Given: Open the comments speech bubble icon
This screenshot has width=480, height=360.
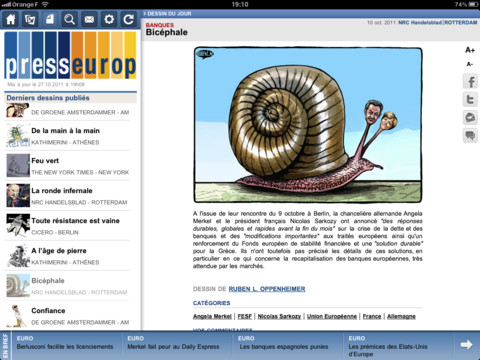Looking at the screenshot, I should 470,136.
